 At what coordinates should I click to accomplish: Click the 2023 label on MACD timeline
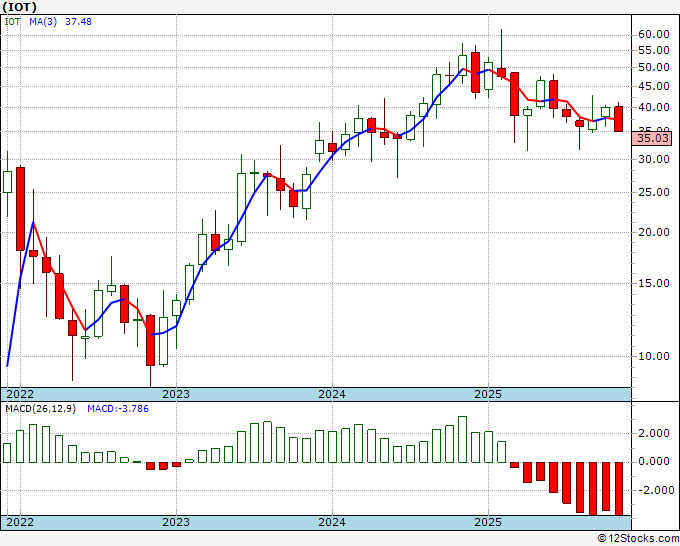coord(176,522)
